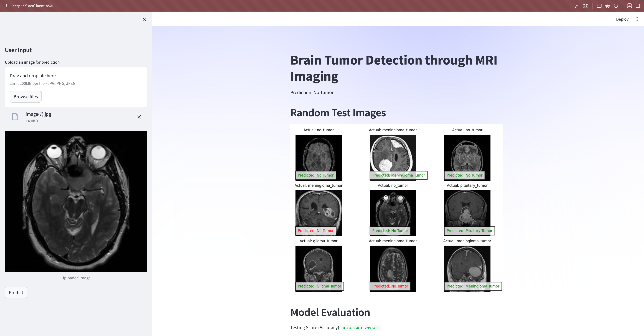This screenshot has width=644, height=336.
Task: Open the terminal console icon
Action: coord(599,6)
